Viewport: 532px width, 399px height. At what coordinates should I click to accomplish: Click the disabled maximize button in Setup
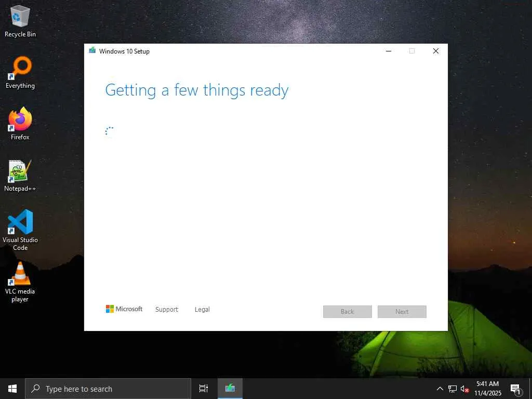coord(412,51)
